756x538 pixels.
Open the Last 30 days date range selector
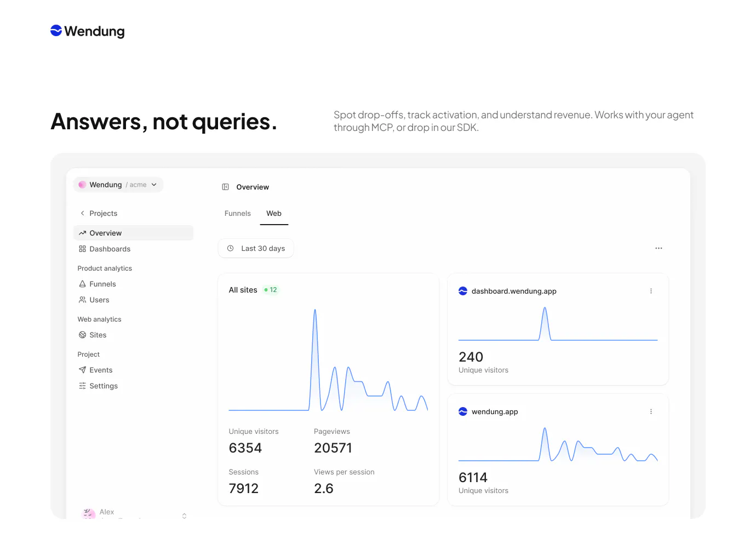(256, 248)
